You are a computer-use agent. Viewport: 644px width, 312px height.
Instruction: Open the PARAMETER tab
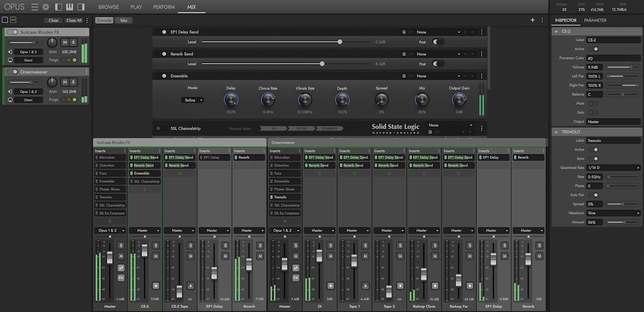[595, 20]
